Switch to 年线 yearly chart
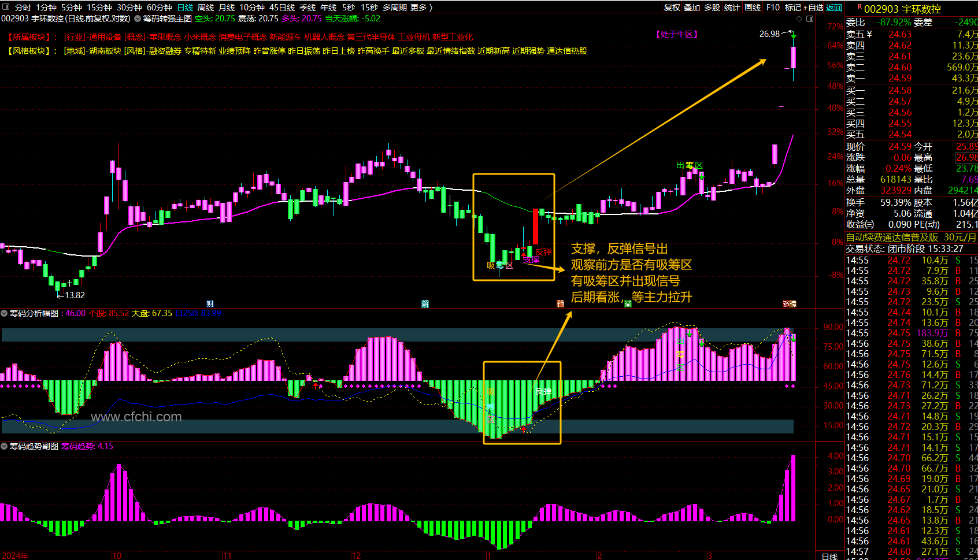 tap(328, 8)
